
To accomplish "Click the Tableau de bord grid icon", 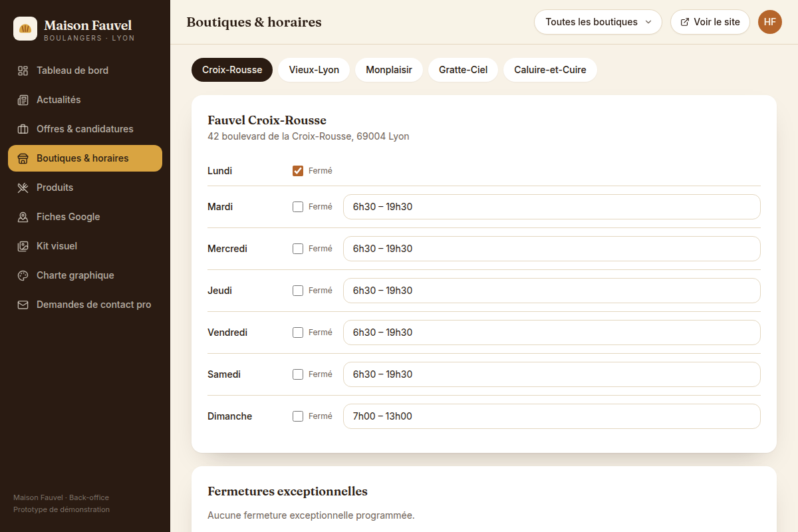I will pyautogui.click(x=23, y=70).
